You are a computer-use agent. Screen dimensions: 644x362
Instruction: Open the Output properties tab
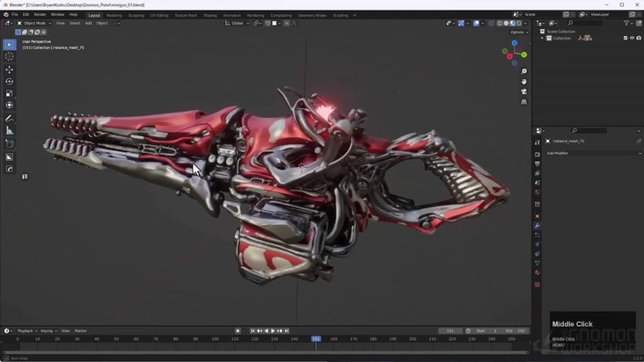coord(538,164)
